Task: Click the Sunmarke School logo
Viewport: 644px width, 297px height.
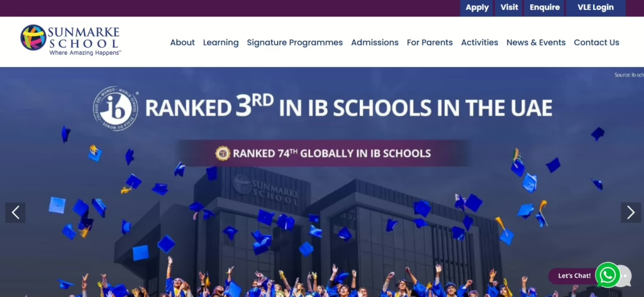Action: [69, 41]
